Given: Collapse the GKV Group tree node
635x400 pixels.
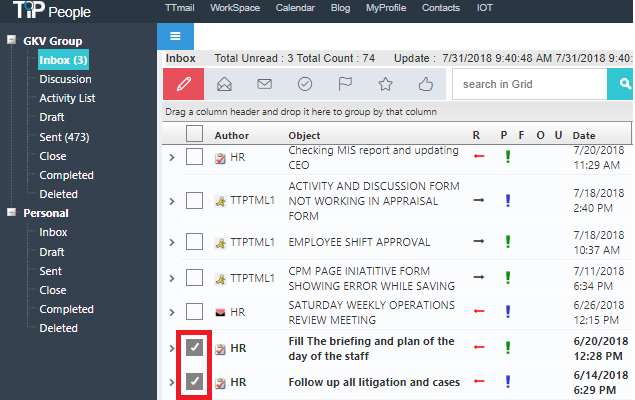Looking at the screenshot, I should pyautogui.click(x=11, y=40).
